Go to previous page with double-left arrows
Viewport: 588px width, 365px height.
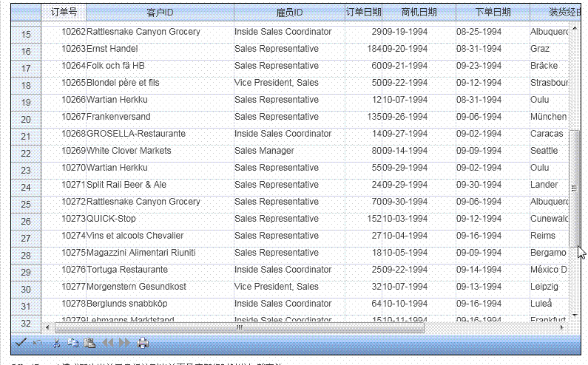[x=108, y=343]
